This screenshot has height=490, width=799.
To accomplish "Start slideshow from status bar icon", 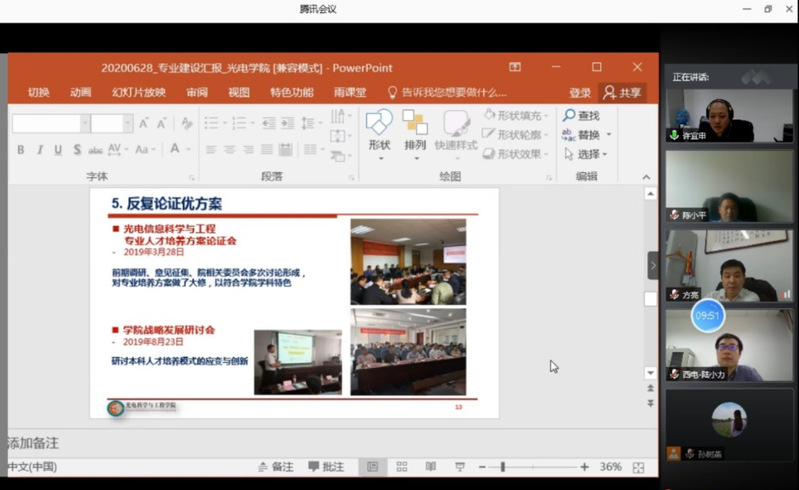I will click(x=460, y=467).
